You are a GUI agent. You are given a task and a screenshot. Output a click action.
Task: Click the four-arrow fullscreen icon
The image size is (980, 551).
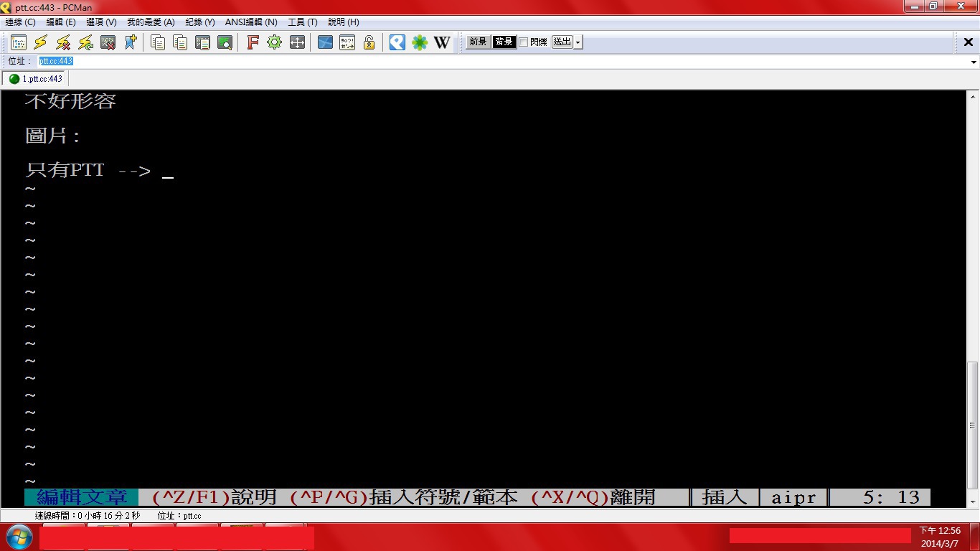(x=297, y=42)
